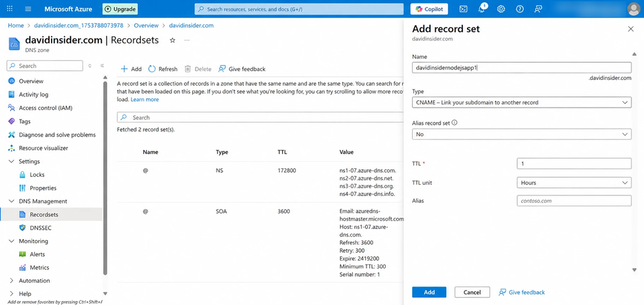Click the sidebar expand/collapse sort arrows
This screenshot has height=305, width=644.
click(90, 65)
